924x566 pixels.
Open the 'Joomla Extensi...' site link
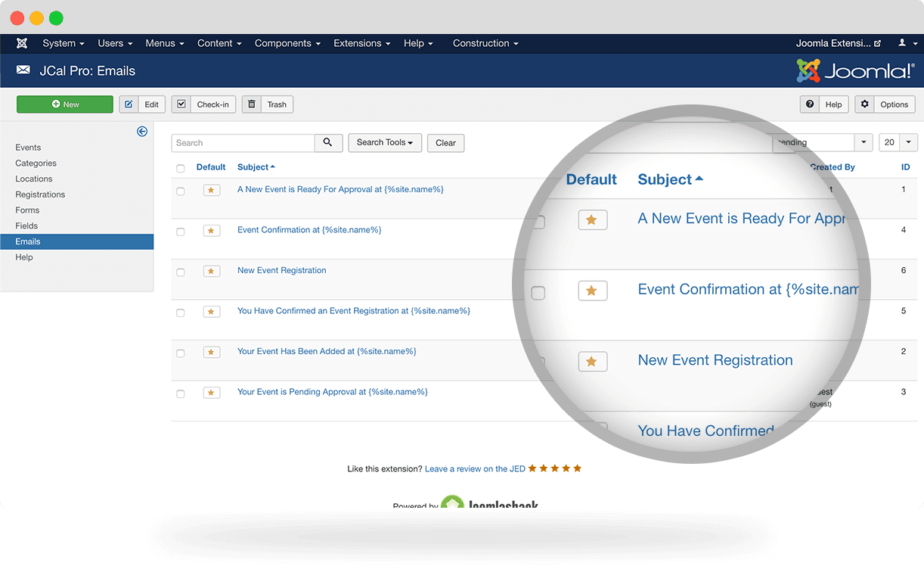839,43
